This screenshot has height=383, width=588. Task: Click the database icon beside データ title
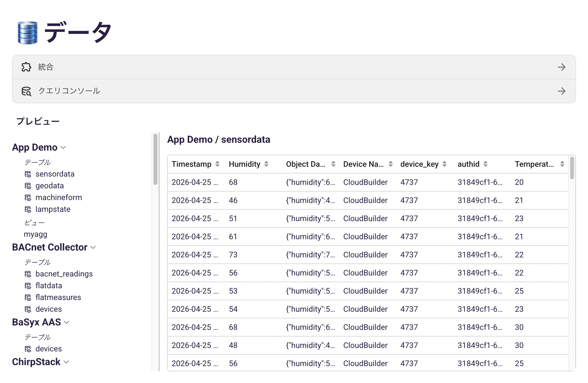(27, 33)
